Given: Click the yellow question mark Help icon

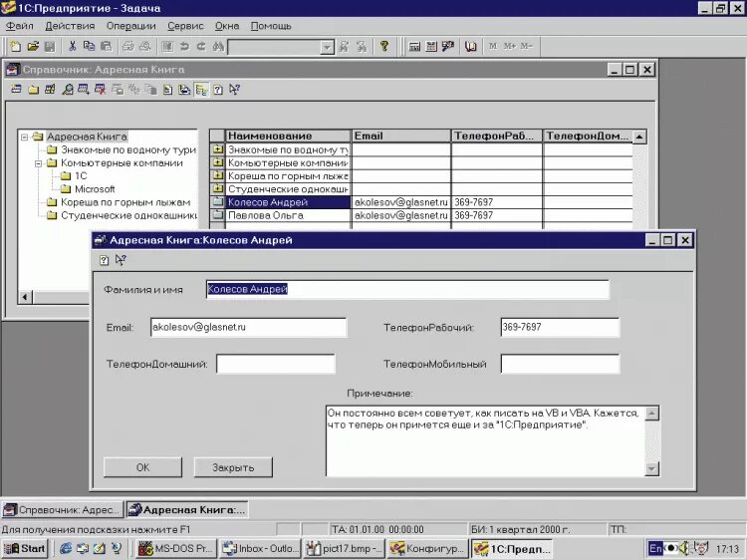Looking at the screenshot, I should point(384,46).
